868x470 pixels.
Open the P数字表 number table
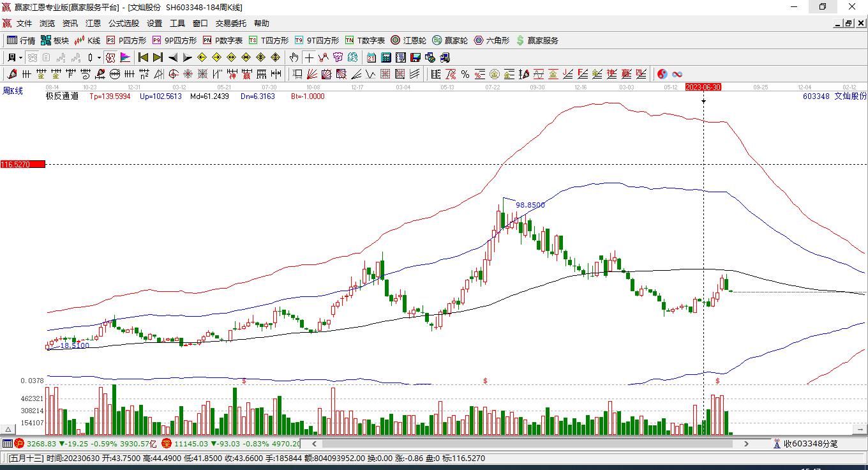point(223,40)
